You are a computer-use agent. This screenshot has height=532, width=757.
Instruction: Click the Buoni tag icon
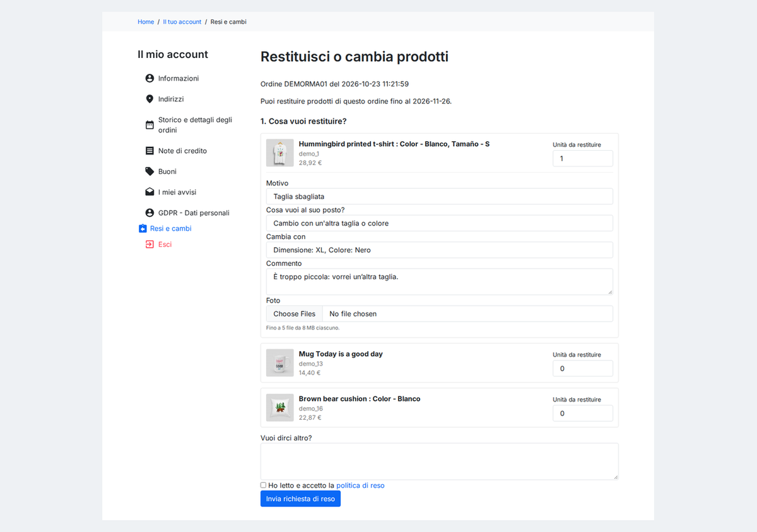click(x=150, y=171)
